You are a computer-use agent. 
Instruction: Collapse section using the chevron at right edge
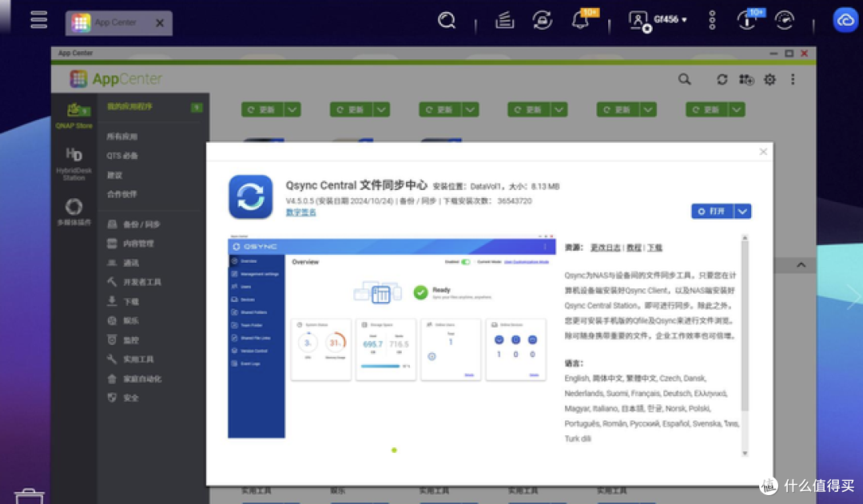801,265
